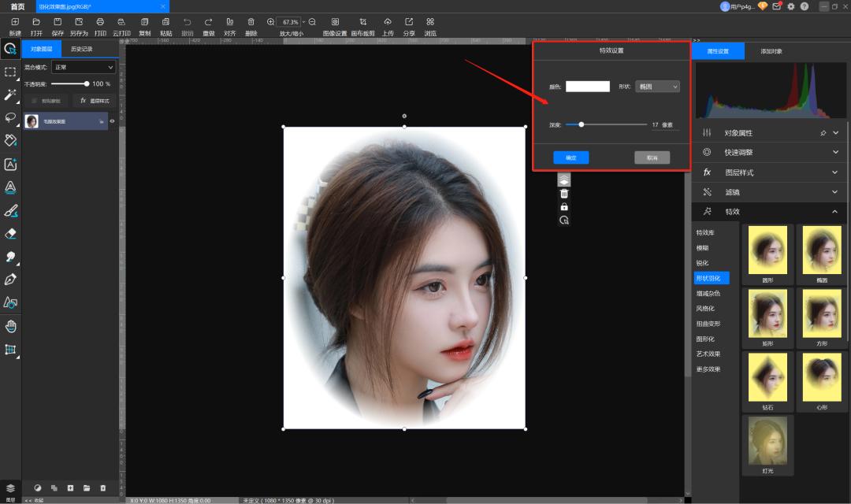Open the 混合模式 blend mode dropdown
The width and height of the screenshot is (851, 504).
point(84,68)
